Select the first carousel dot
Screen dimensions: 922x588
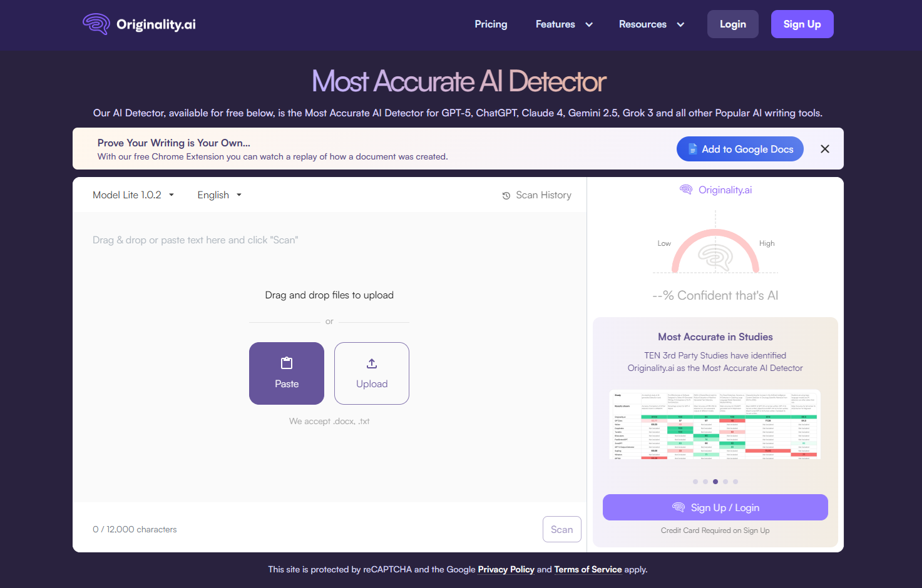click(695, 482)
